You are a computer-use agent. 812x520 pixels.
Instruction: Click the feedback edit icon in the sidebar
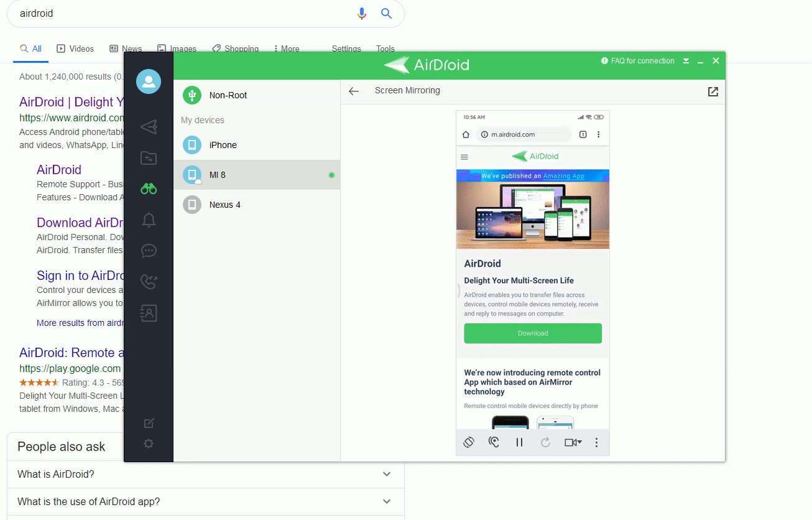pos(149,424)
